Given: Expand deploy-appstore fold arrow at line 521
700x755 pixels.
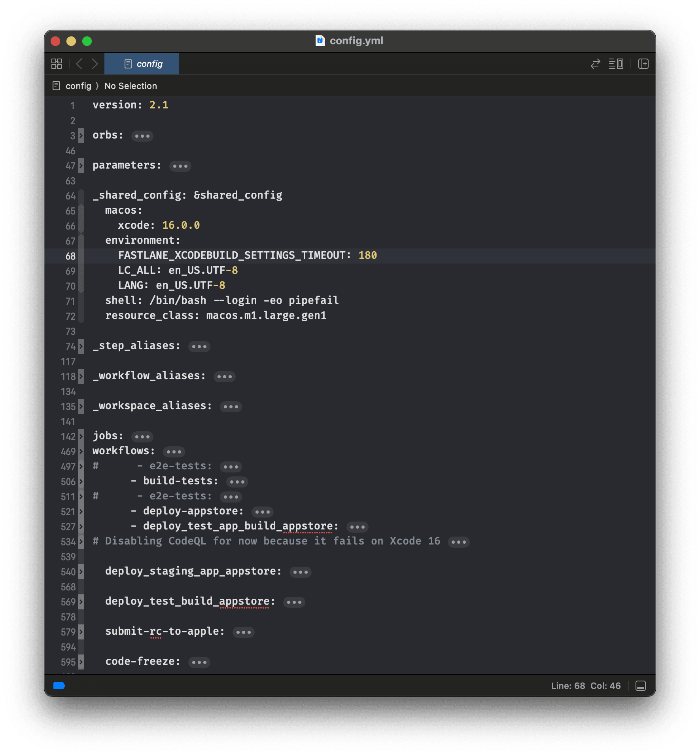Looking at the screenshot, I should [81, 512].
